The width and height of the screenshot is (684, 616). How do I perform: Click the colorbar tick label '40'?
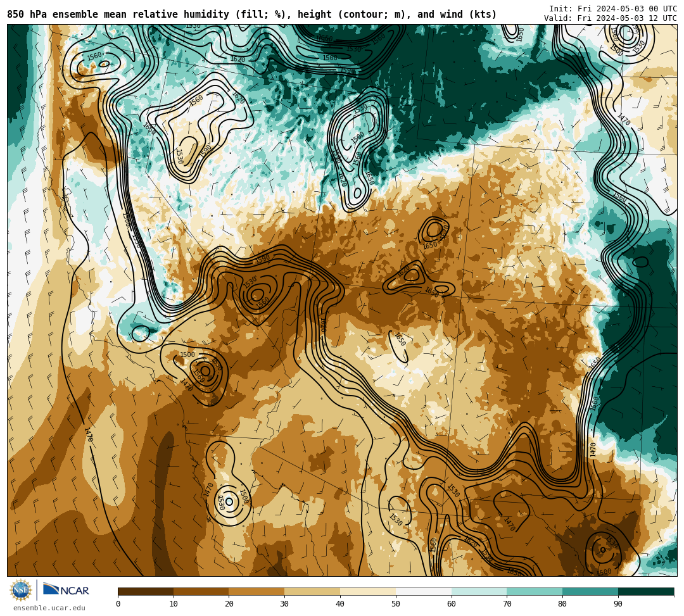pyautogui.click(x=340, y=604)
